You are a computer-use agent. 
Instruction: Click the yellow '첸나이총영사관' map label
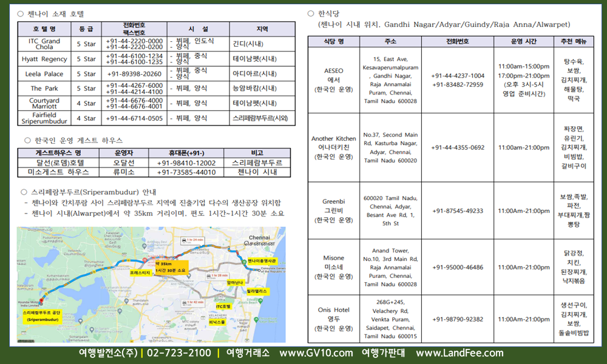[x=262, y=261]
